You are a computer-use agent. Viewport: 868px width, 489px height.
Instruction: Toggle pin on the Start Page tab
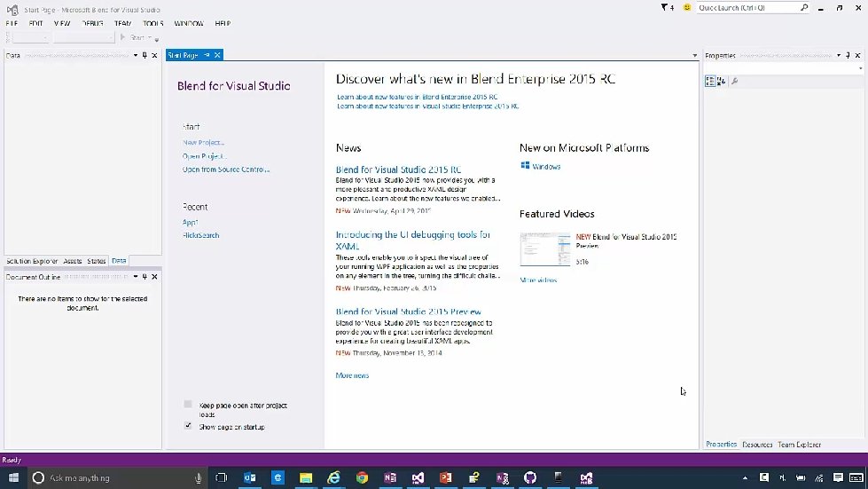[207, 55]
